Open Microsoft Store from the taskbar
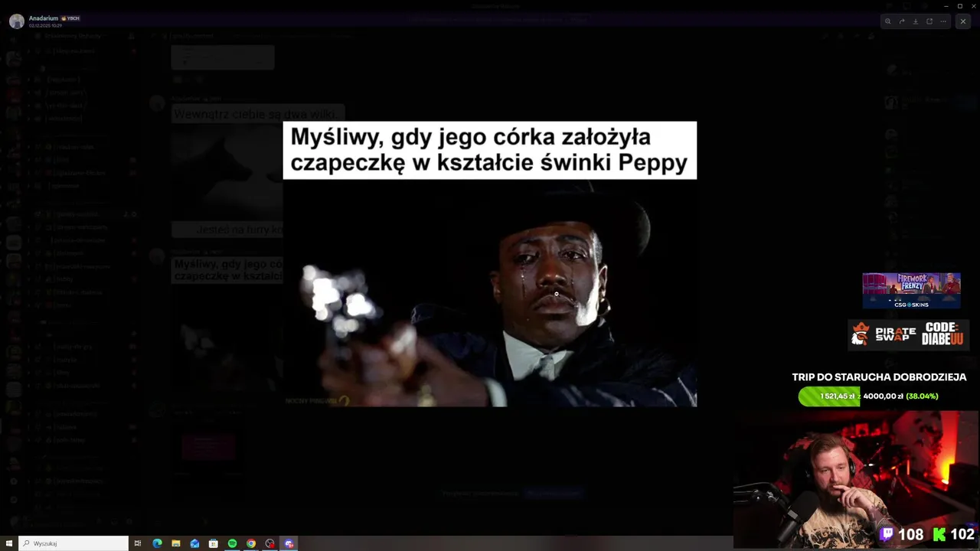980x551 pixels. (214, 543)
